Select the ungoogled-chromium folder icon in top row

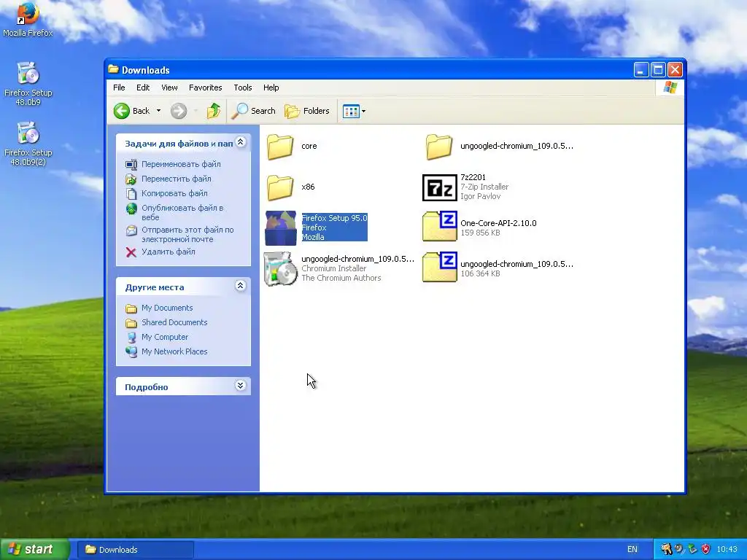click(438, 146)
